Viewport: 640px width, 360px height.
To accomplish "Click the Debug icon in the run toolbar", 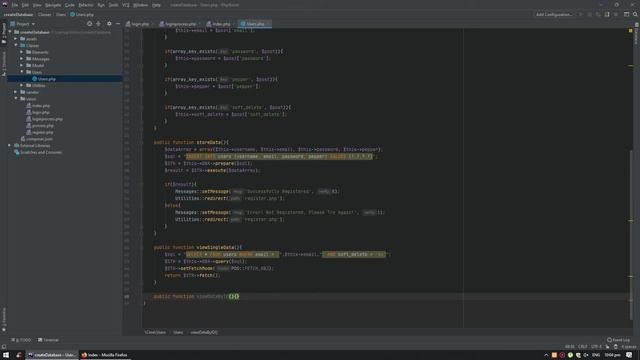I will [589, 14].
